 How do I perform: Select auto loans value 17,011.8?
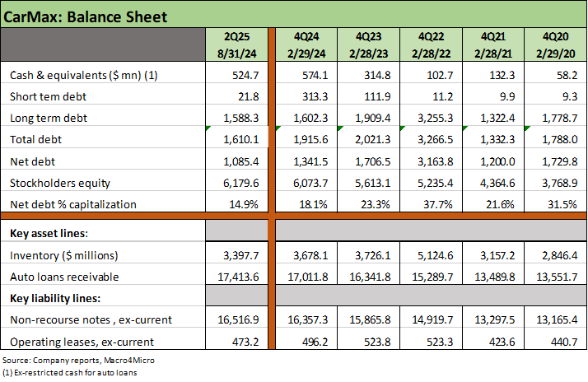coord(308,277)
